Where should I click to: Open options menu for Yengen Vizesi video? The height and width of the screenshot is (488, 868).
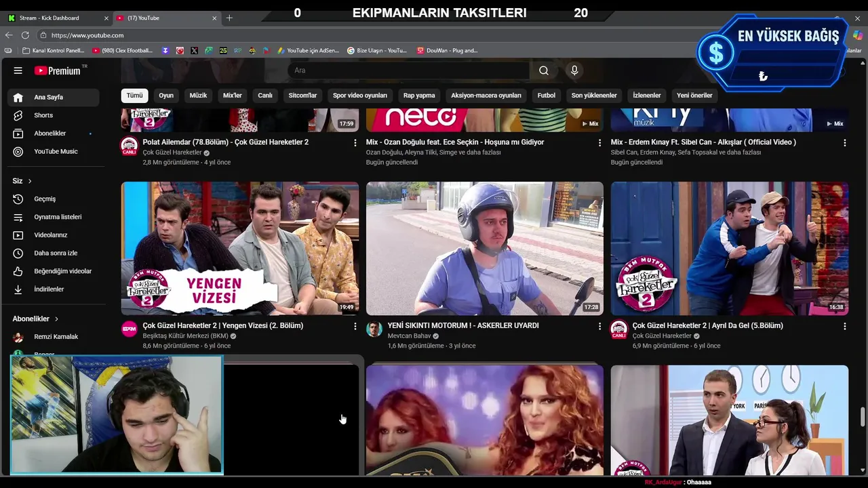point(355,326)
